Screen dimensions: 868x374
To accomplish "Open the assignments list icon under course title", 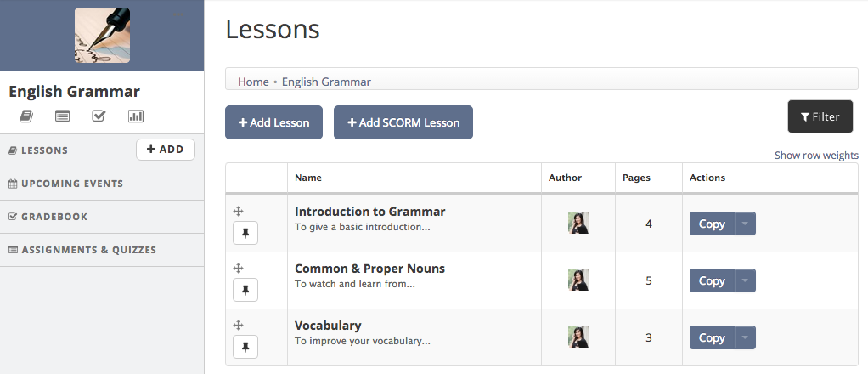I will (x=63, y=116).
